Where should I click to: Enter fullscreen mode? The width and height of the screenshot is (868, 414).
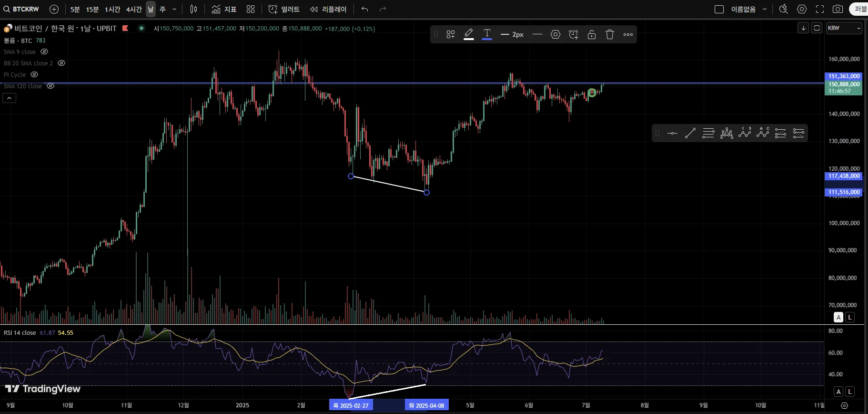pyautogui.click(x=820, y=9)
